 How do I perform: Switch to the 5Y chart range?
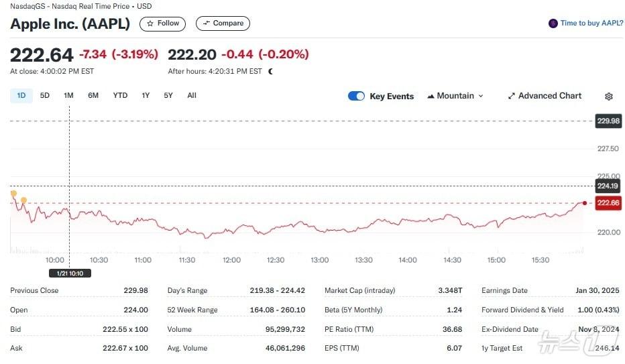pyautogui.click(x=168, y=95)
